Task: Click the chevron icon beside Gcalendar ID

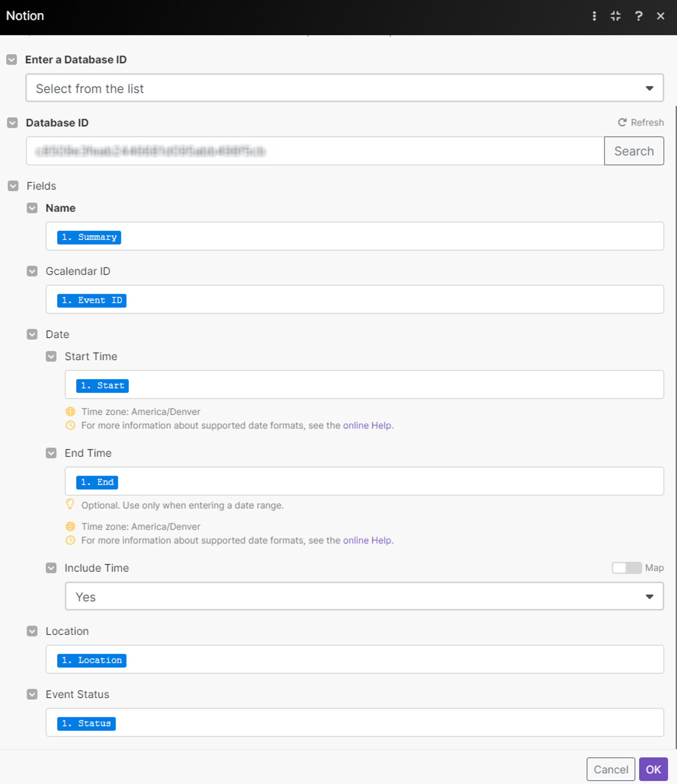Action: [32, 271]
